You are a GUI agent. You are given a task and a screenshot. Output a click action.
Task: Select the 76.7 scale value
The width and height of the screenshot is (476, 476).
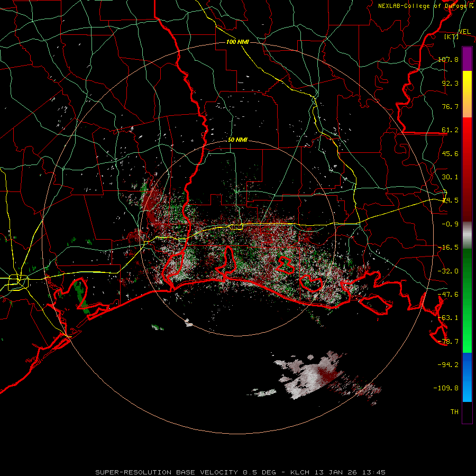[x=450, y=106]
